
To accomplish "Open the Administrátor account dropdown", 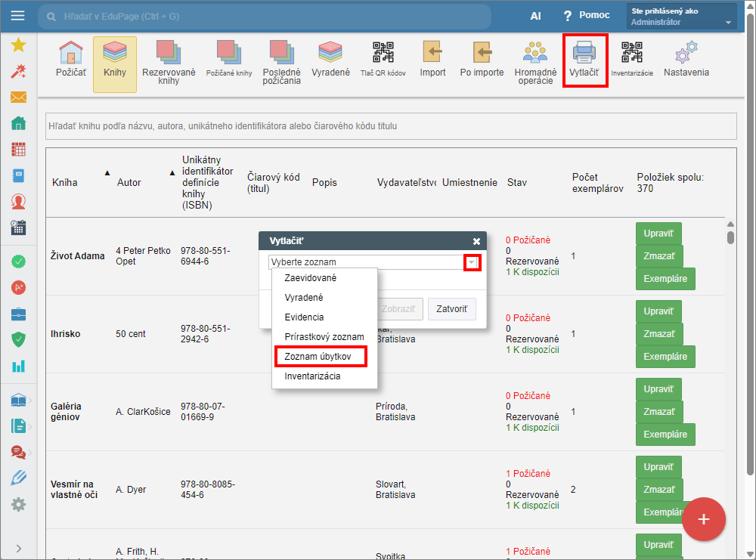I will click(681, 17).
